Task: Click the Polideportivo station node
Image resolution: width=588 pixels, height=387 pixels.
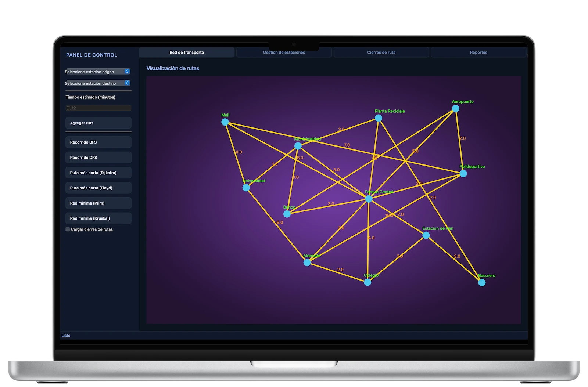Action: click(463, 173)
